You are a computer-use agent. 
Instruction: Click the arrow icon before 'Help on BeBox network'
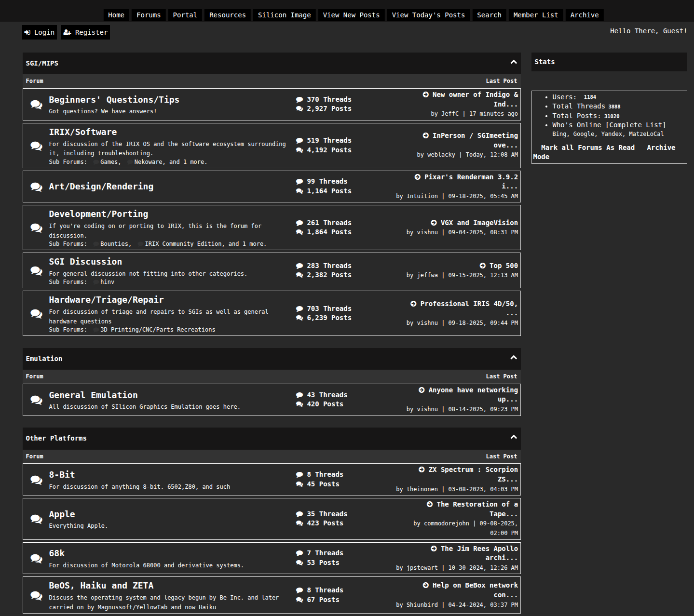coord(425,585)
